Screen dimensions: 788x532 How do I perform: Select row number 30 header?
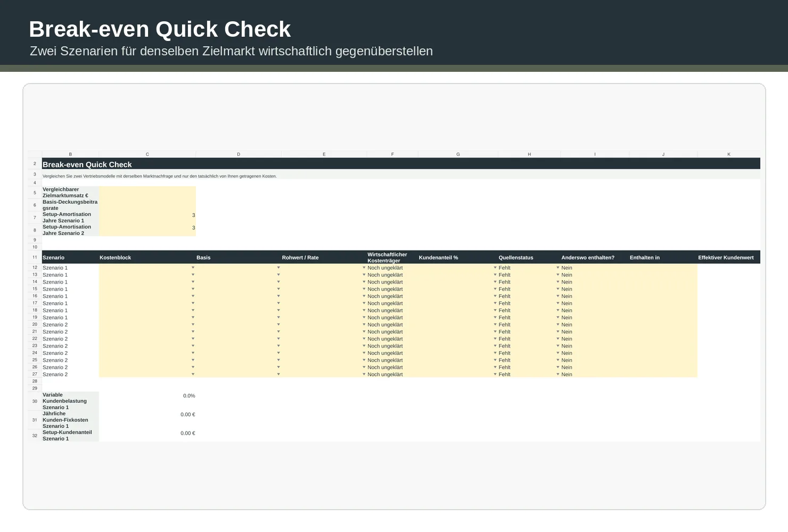pyautogui.click(x=35, y=401)
